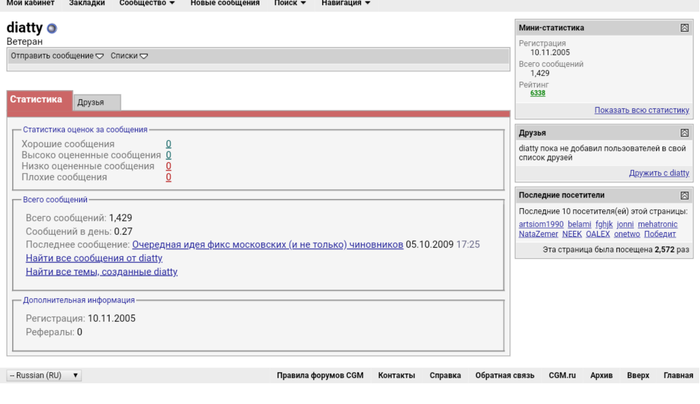
Task: Open Справка footer link
Action: [445, 375]
